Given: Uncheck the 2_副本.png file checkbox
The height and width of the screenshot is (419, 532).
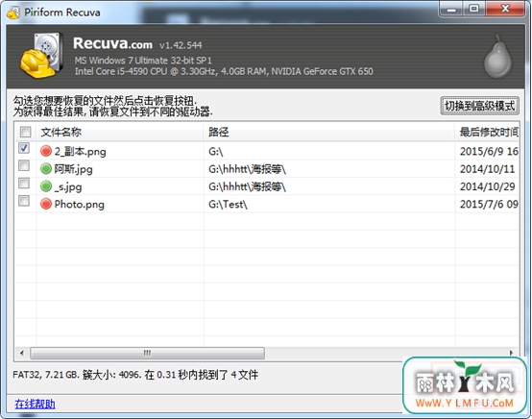Looking at the screenshot, I should [x=24, y=148].
